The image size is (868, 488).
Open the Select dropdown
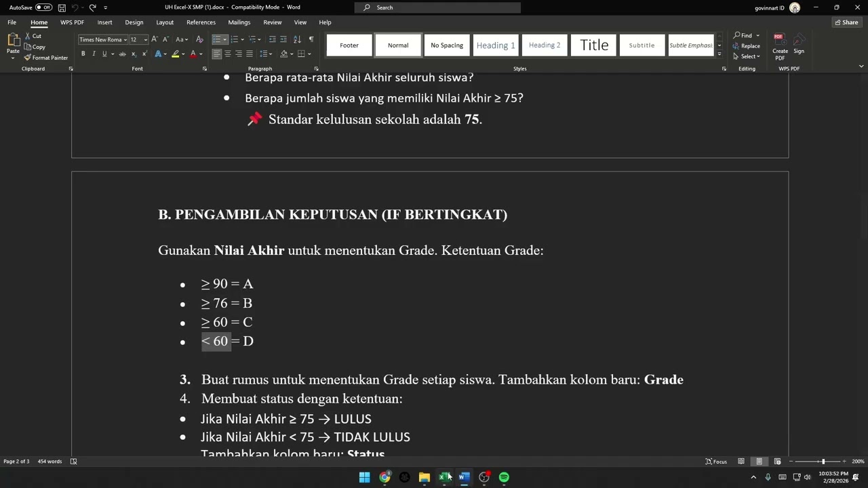(x=747, y=56)
